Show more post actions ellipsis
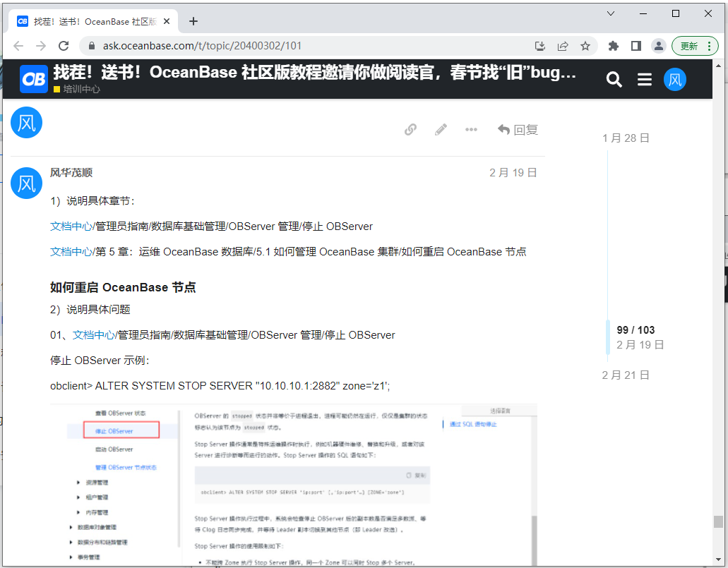Viewport: 728px width, 568px height. (x=471, y=129)
